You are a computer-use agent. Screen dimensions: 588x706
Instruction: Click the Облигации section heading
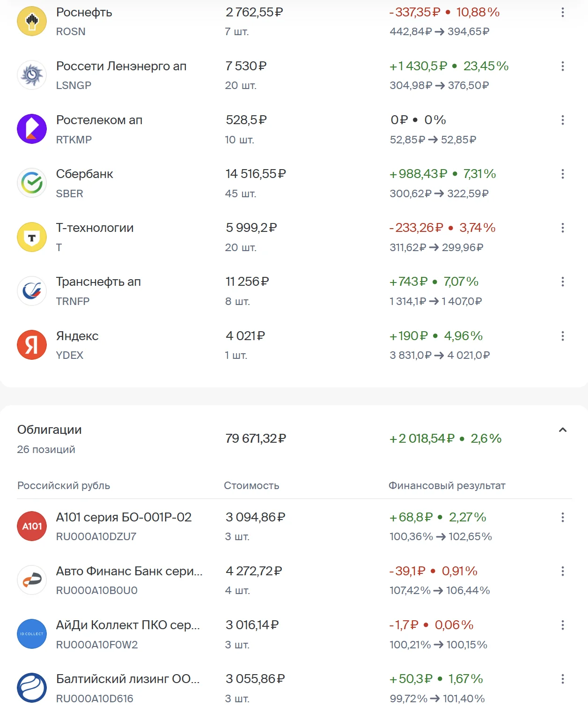50,430
